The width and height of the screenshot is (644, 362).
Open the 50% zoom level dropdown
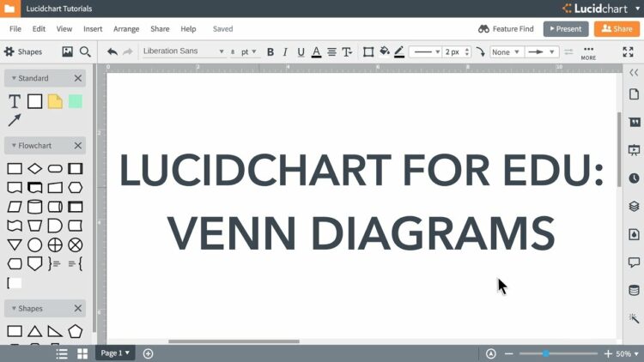tap(627, 353)
